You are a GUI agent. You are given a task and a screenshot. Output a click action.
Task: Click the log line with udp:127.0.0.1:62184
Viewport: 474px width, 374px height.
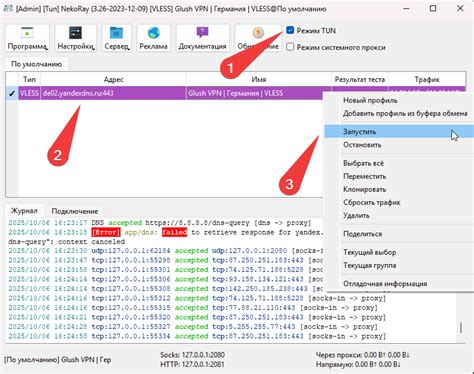166,251
